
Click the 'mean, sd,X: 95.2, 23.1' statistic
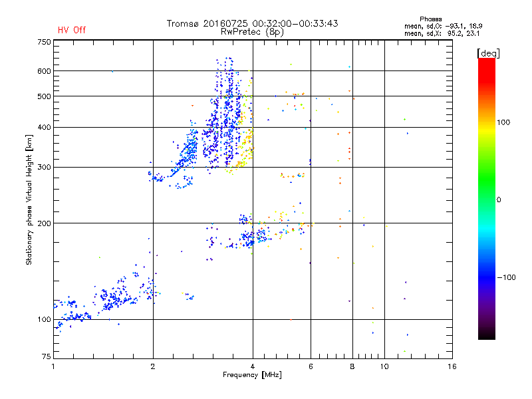[x=442, y=33]
